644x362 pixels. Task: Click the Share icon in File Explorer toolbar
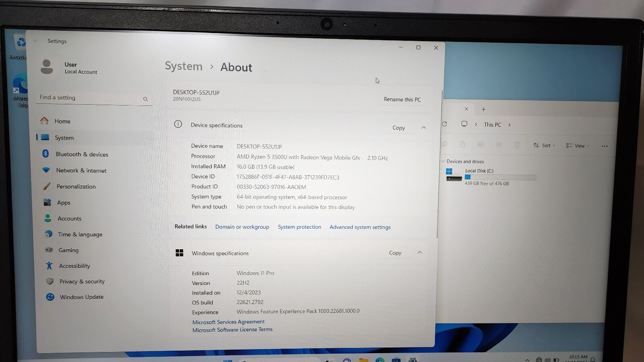[499, 145]
